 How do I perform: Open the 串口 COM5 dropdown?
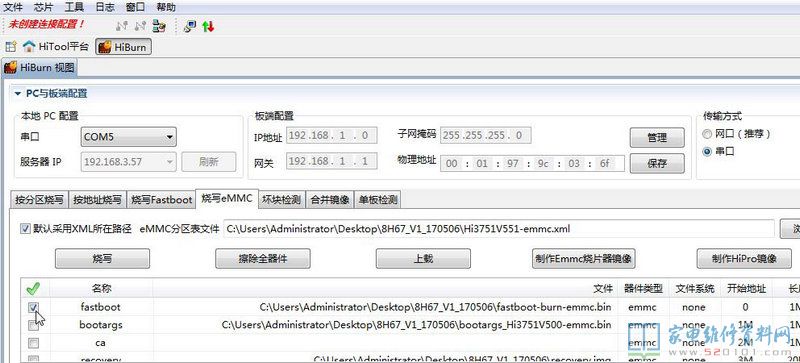[x=129, y=137]
